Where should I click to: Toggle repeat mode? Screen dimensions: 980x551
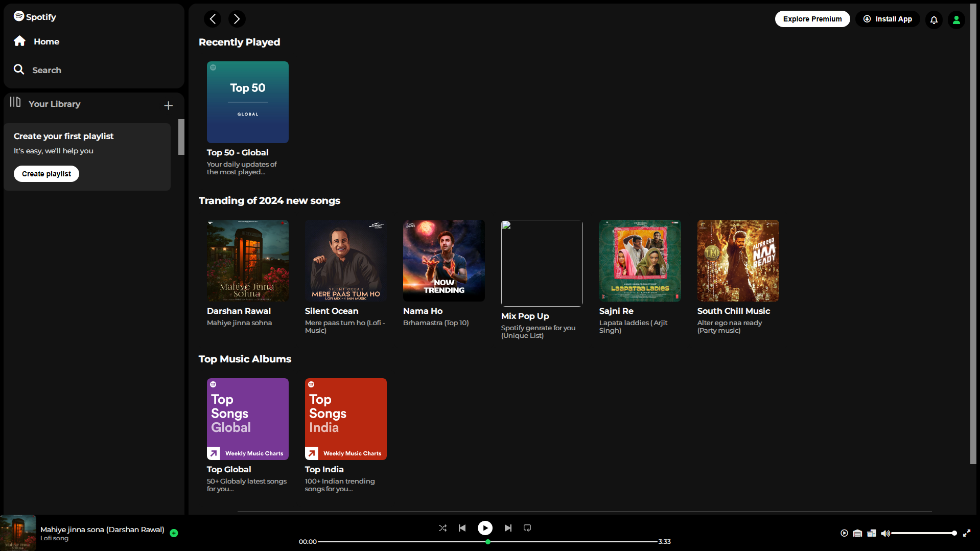527,528
